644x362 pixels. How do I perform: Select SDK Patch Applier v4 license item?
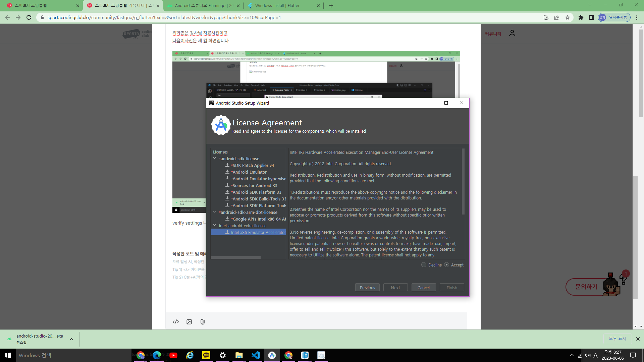(x=253, y=165)
